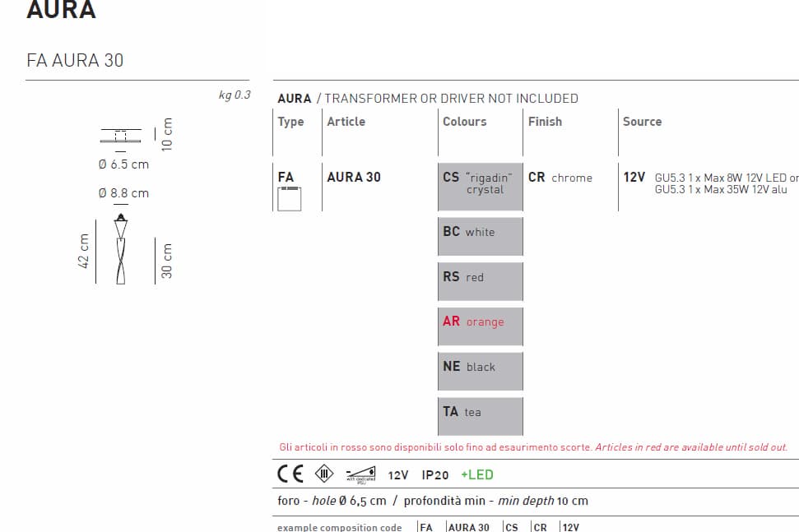Click the FA AURA 30 heading
The image size is (799, 532).
tap(75, 60)
